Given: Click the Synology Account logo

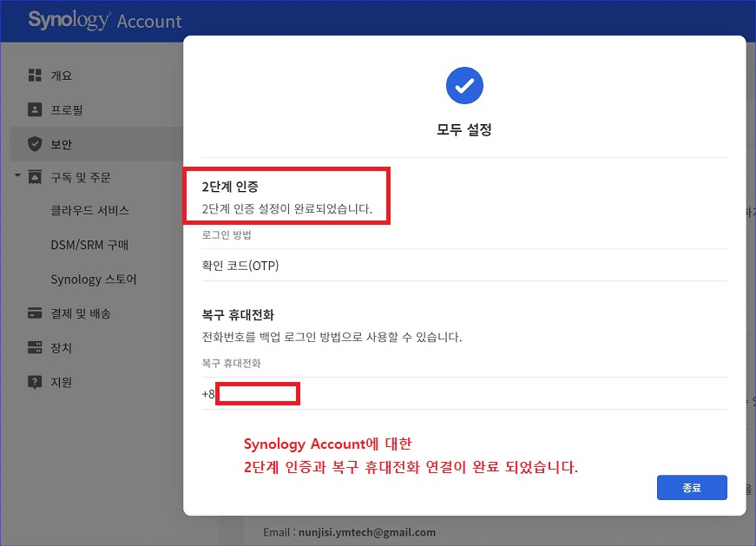Looking at the screenshot, I should [x=105, y=21].
